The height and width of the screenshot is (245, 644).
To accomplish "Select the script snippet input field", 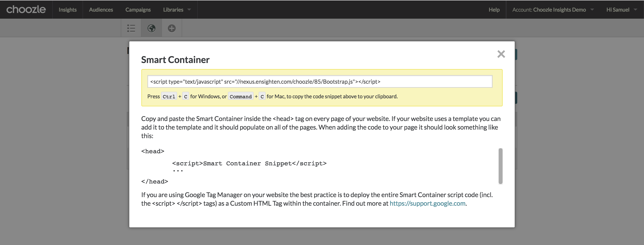I will coord(320,81).
